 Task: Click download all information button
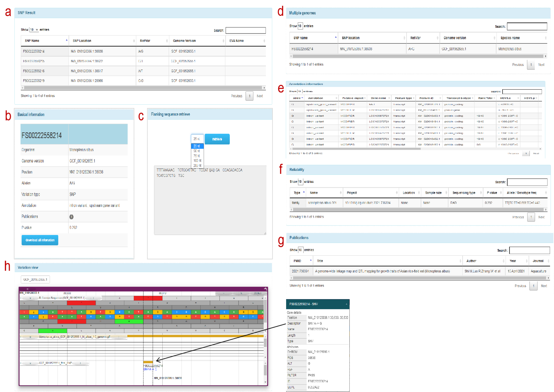pos(40,240)
